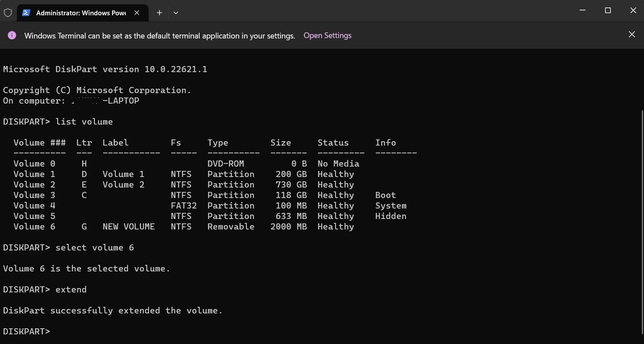Click the PowerShell icon on the active tab
Screen dimensions: 644x344
(x=26, y=13)
